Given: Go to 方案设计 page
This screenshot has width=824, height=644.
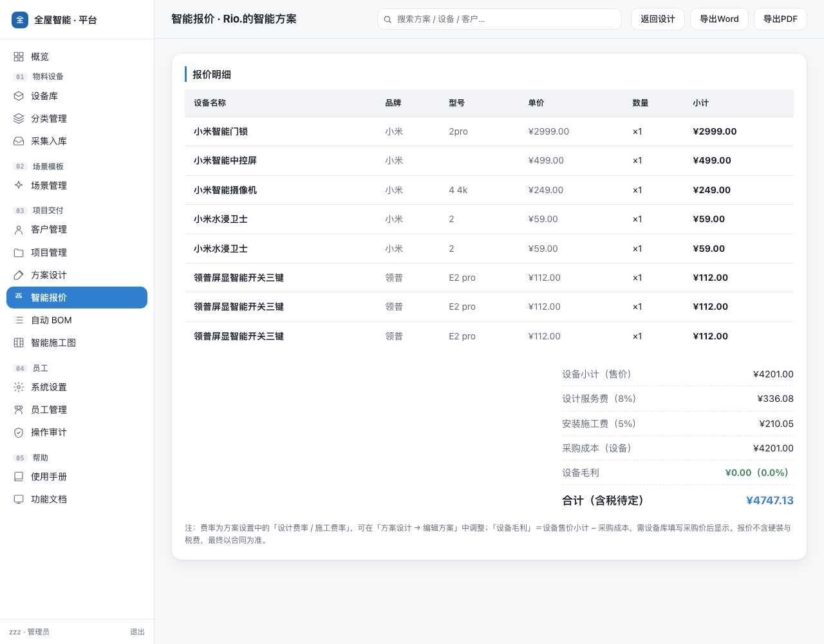Looking at the screenshot, I should coord(77,275).
